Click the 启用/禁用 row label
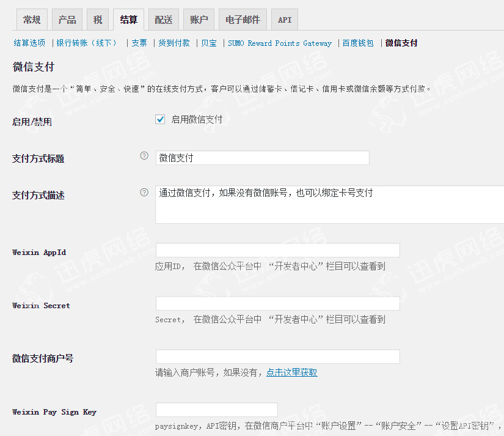504x436 pixels. point(32,122)
